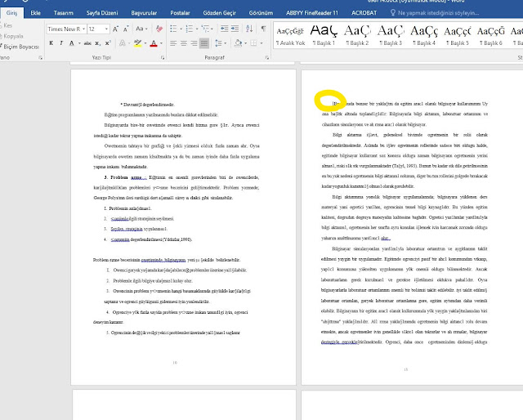
Task: Open the Tasarım tab
Action: pos(64,13)
